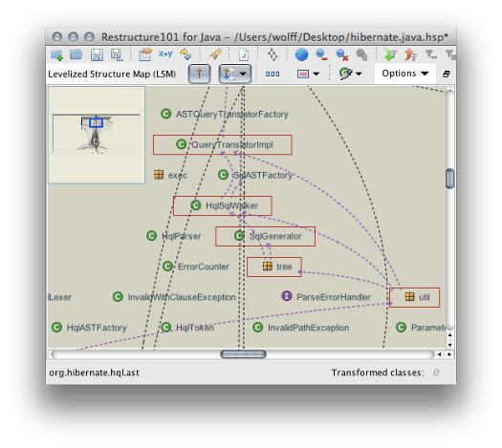Click the x+y transformations icon
The image size is (502, 448).
[x=165, y=53]
